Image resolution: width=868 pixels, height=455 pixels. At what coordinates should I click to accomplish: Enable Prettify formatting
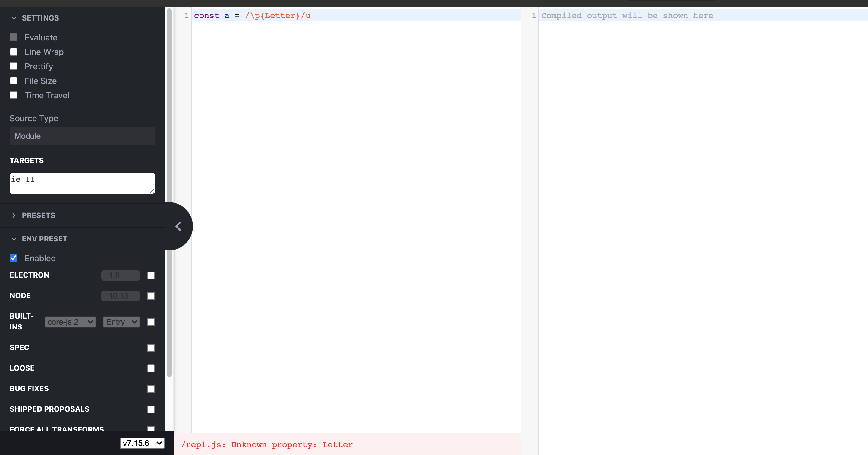14,66
